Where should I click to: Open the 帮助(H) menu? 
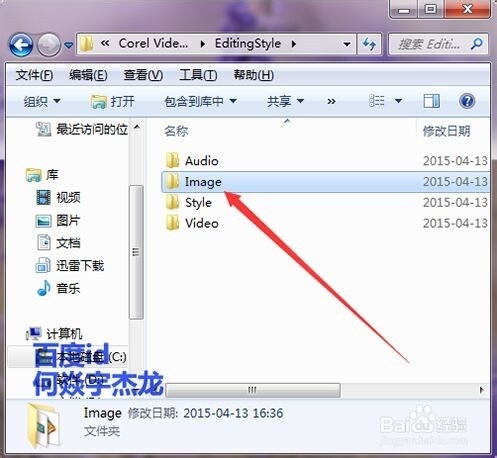(254, 75)
